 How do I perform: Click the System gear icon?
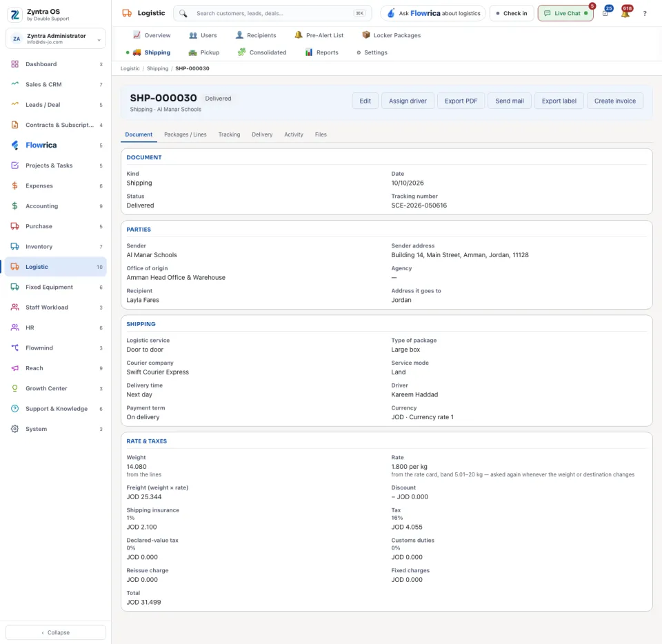pos(14,429)
